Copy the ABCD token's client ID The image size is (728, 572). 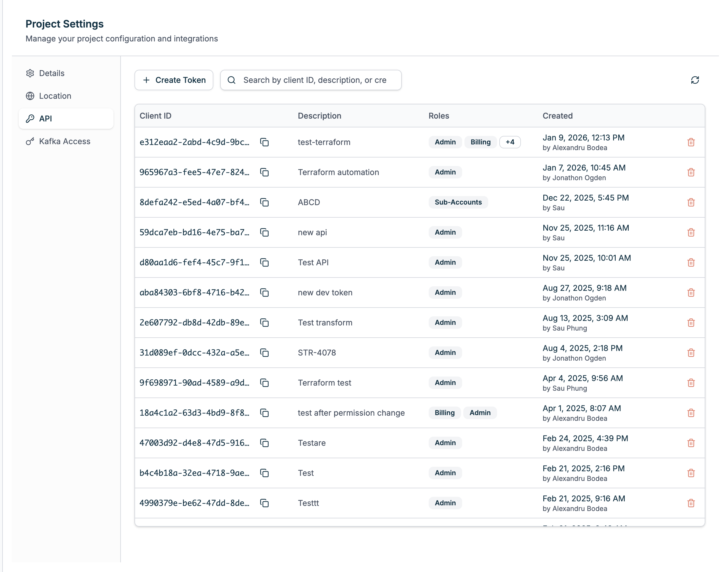(264, 203)
